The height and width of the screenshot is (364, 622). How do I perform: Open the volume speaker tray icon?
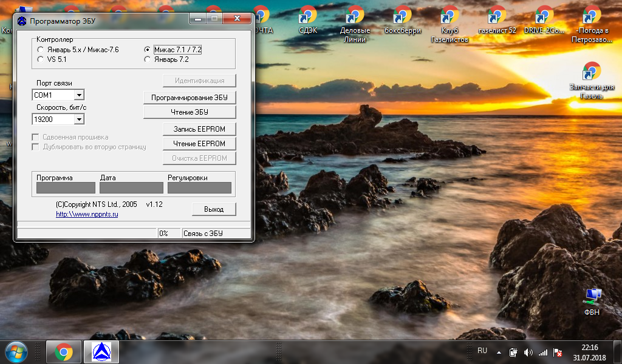(528, 352)
